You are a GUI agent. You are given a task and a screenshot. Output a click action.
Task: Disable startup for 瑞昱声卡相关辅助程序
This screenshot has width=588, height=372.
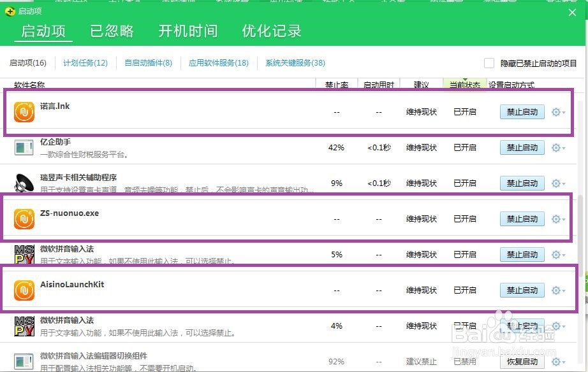(x=522, y=183)
